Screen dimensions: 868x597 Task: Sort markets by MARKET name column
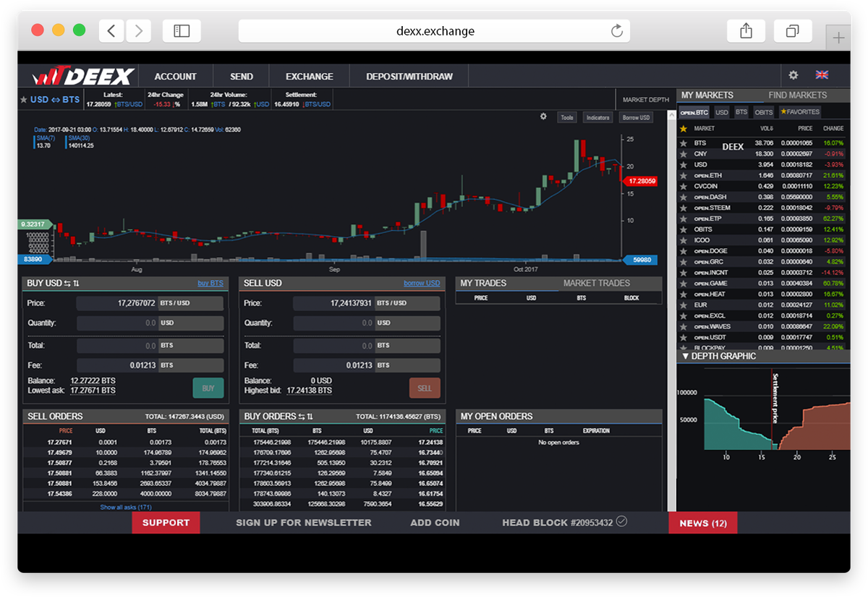pyautogui.click(x=705, y=129)
